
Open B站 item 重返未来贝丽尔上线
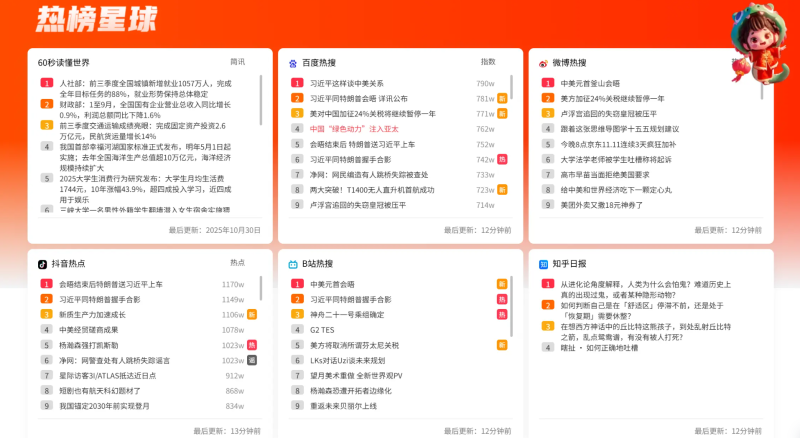[343, 406]
